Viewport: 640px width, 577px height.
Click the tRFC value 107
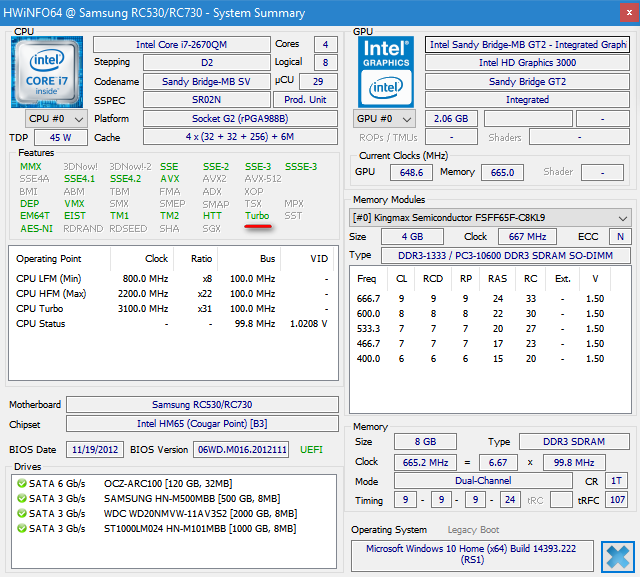click(x=617, y=500)
